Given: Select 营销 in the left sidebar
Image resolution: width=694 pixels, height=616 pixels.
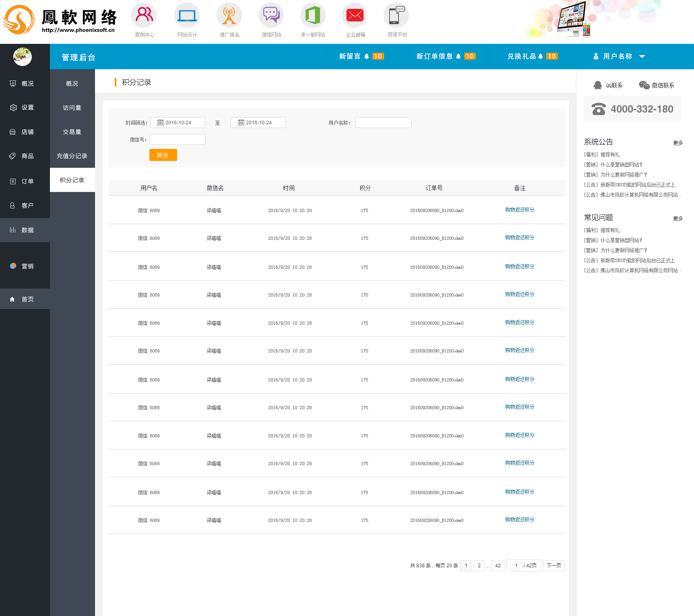Looking at the screenshot, I should (x=27, y=266).
